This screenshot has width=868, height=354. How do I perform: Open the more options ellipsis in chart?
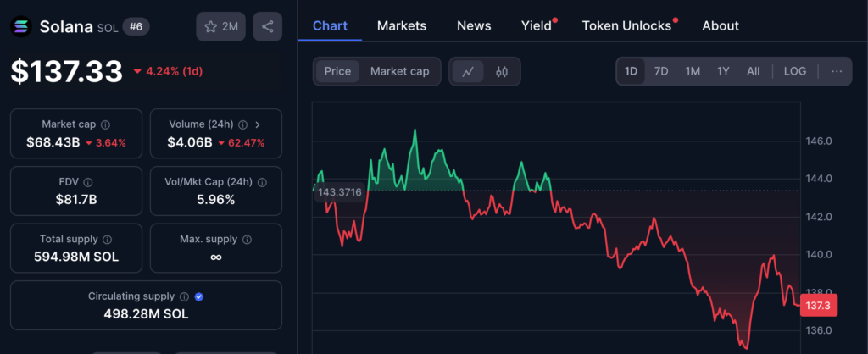coord(837,71)
